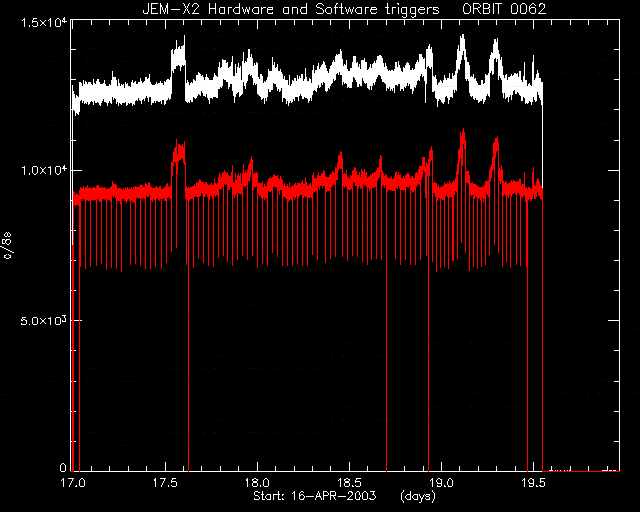Select the 19.0 x-axis tick label
Viewport: 640px width, 512px height.
click(x=442, y=483)
